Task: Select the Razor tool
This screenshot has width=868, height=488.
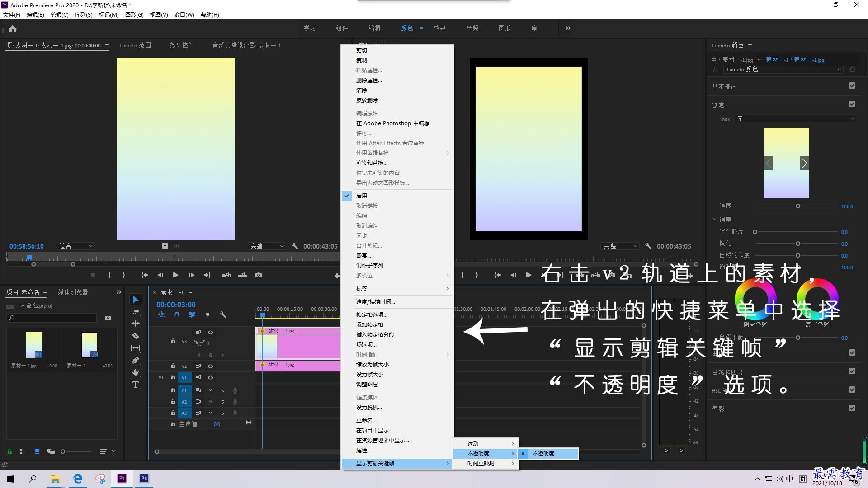Action: coord(136,336)
